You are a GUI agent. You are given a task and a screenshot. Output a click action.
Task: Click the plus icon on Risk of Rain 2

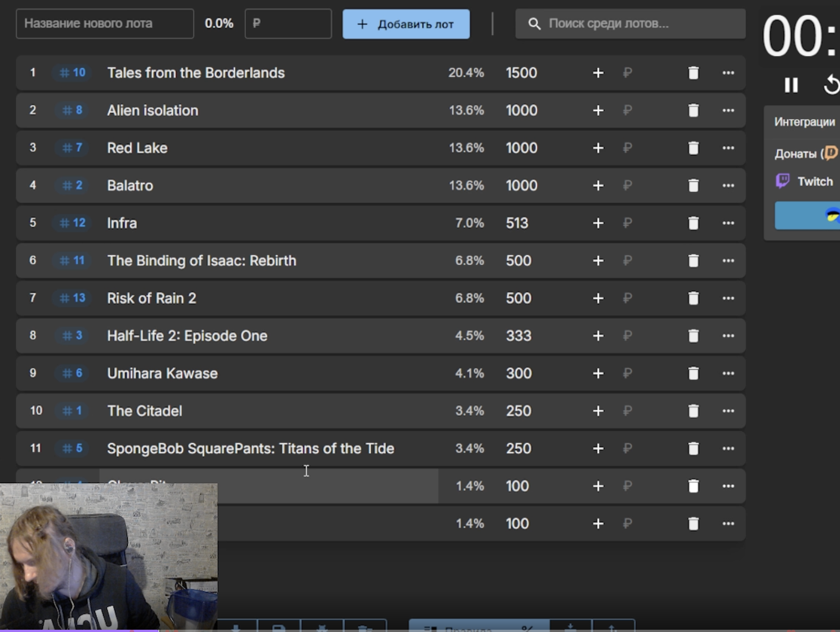[598, 298]
